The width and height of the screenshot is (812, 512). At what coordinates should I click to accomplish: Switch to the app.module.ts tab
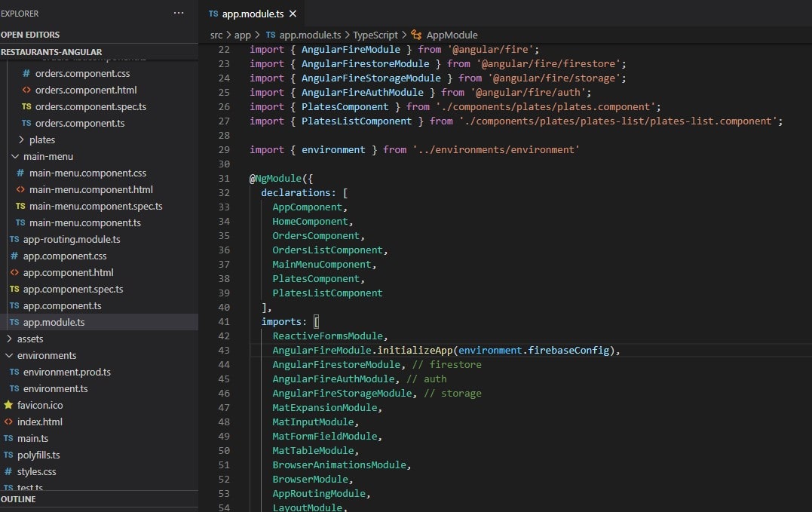[x=252, y=14]
